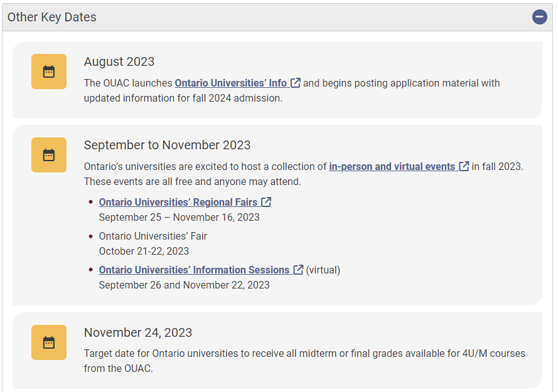The height and width of the screenshot is (392, 558).
Task: Collapse the Other Key Dates section
Action: pyautogui.click(x=540, y=17)
